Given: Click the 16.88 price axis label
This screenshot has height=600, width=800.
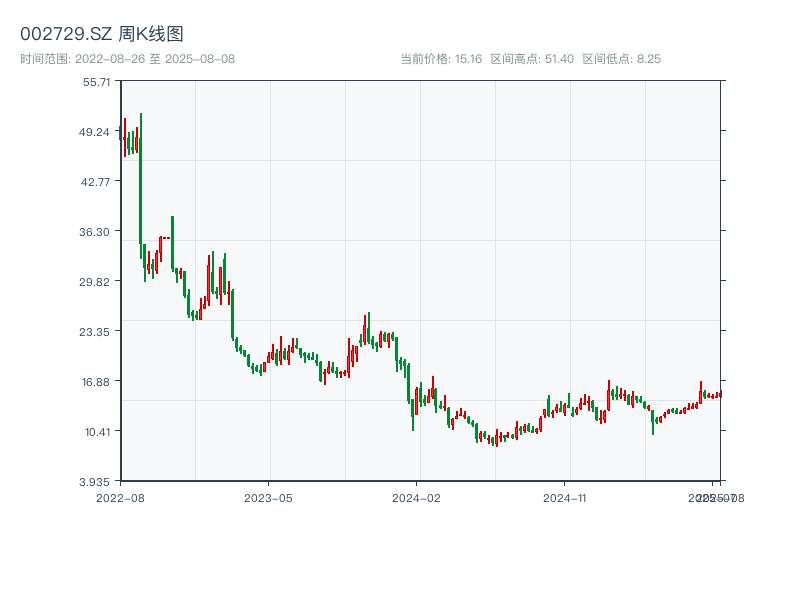Looking at the screenshot, I should (97, 382).
